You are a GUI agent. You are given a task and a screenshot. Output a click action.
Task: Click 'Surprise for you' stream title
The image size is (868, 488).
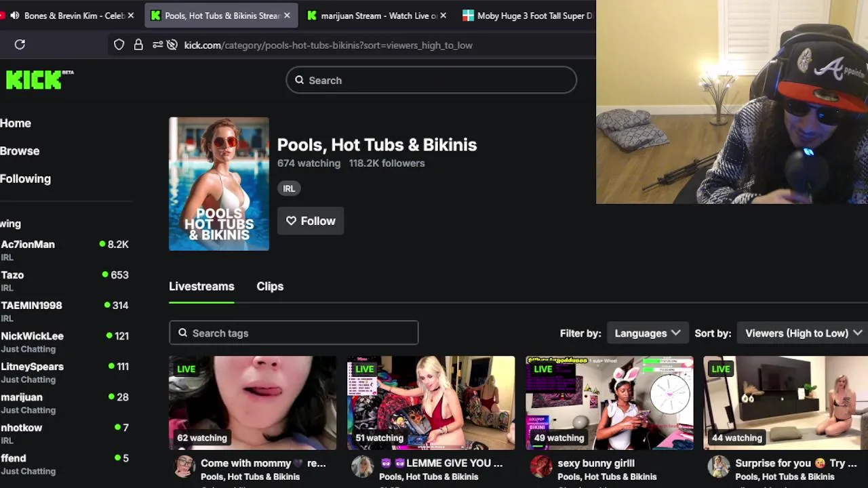[796, 464]
